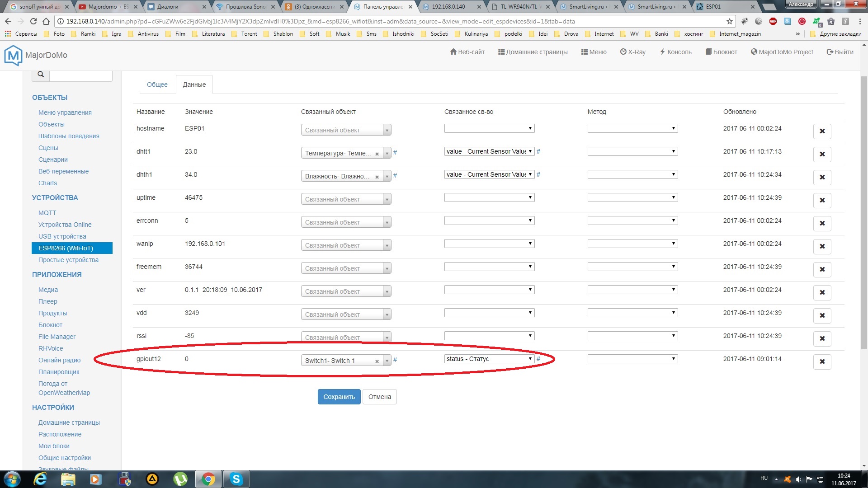Click the Сохранить button

[339, 397]
